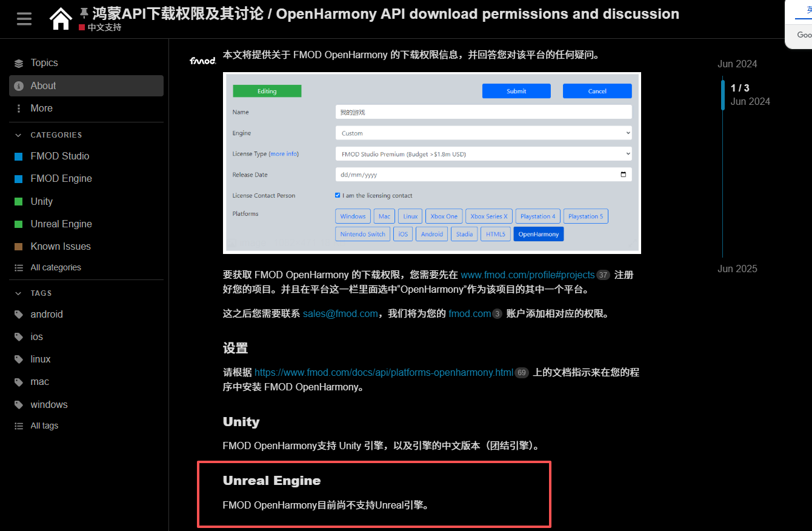Click the blue Cancel button
The height and width of the screenshot is (531, 812).
tap(597, 91)
